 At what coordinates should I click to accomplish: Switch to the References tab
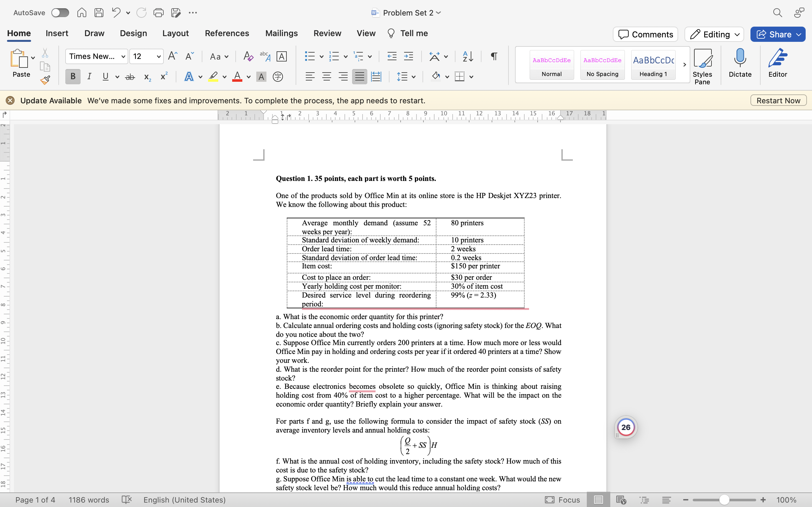pos(227,33)
